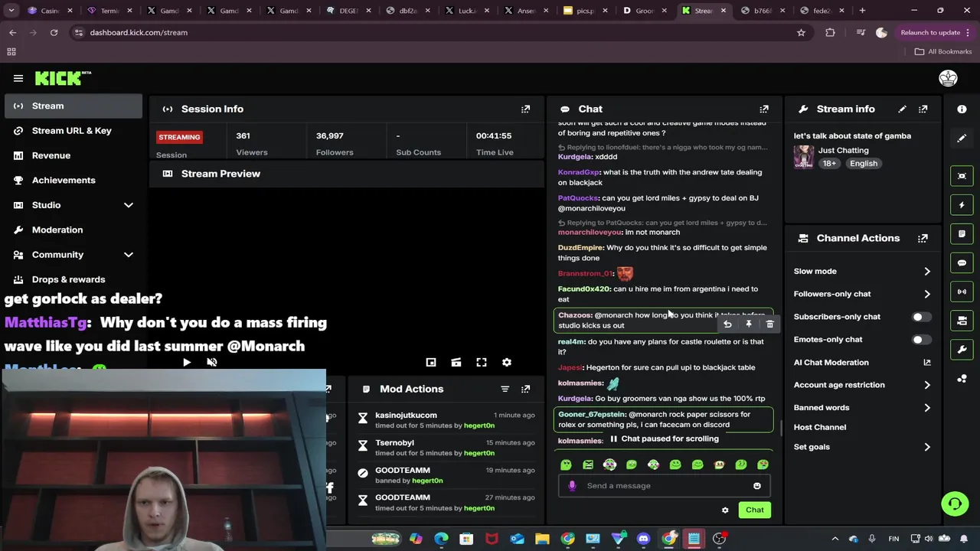980x551 pixels.
Task: Open Drops & rewards
Action: click(73, 279)
